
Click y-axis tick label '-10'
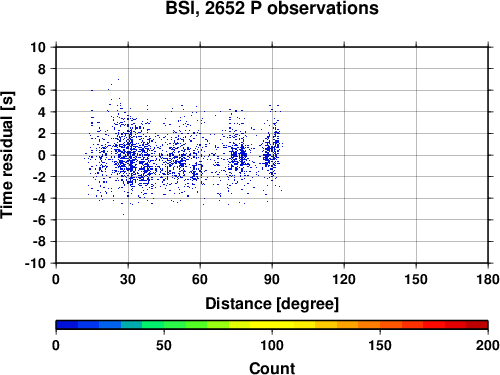point(35,263)
